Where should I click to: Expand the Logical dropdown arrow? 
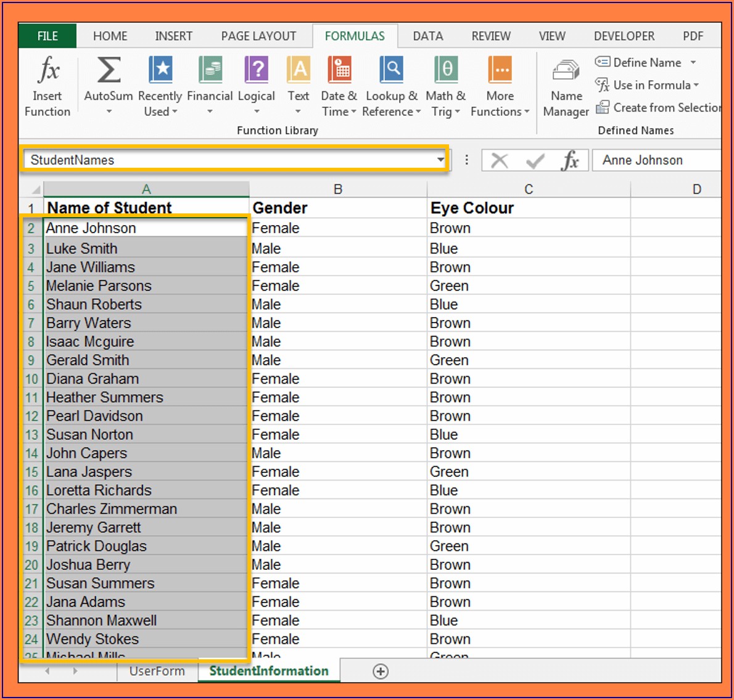click(x=256, y=112)
